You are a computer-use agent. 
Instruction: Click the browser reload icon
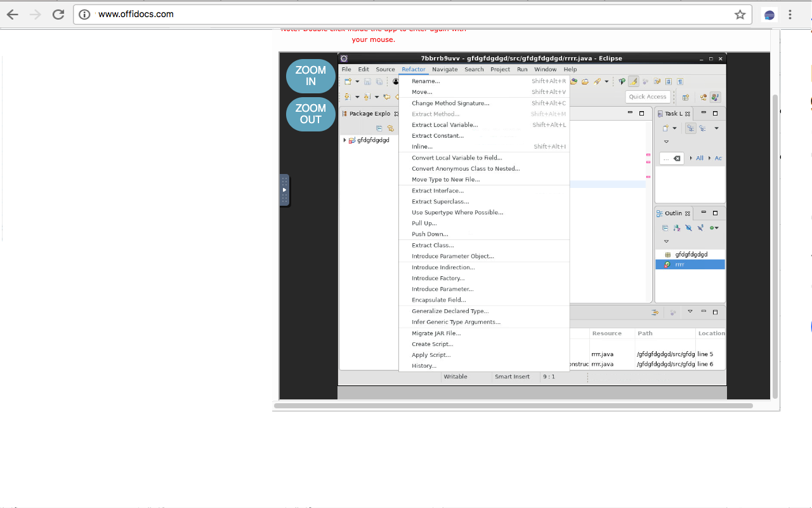coord(58,15)
